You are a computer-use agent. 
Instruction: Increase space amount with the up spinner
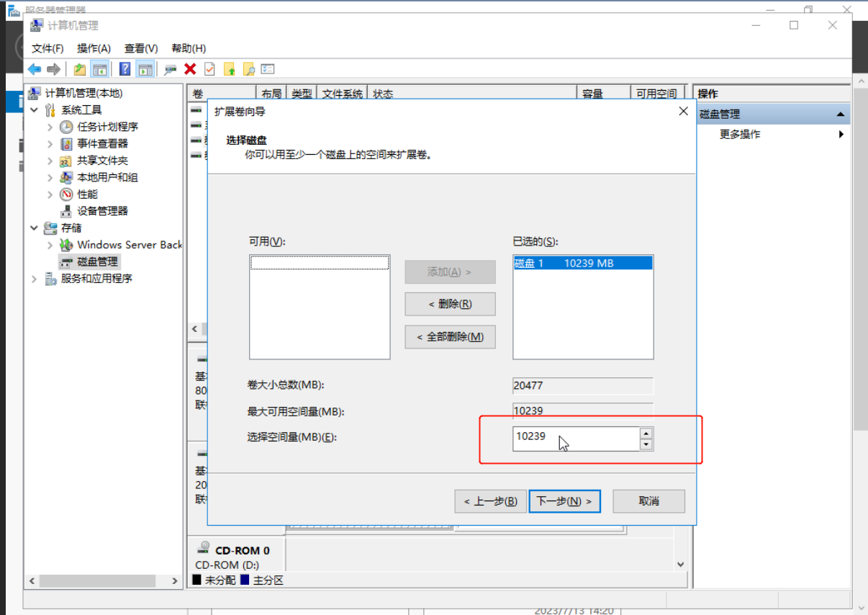pos(646,433)
